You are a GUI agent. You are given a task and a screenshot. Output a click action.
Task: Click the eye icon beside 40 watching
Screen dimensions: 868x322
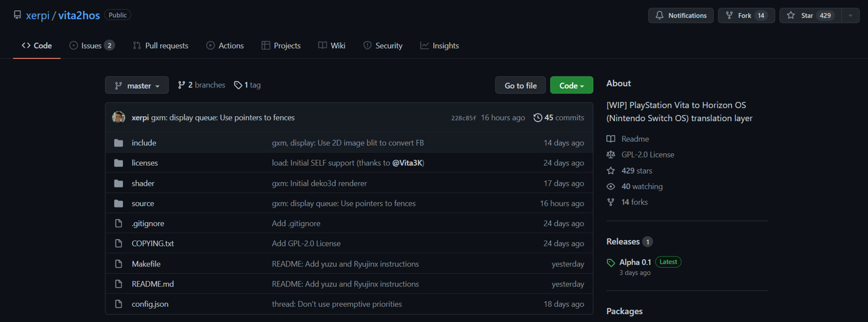tap(611, 186)
